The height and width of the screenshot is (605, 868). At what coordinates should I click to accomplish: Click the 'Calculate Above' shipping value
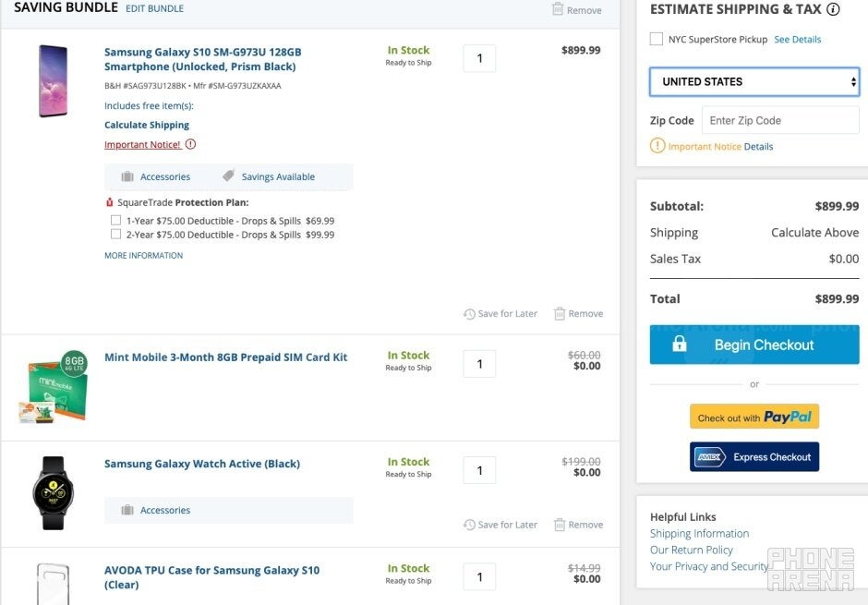[x=814, y=233]
